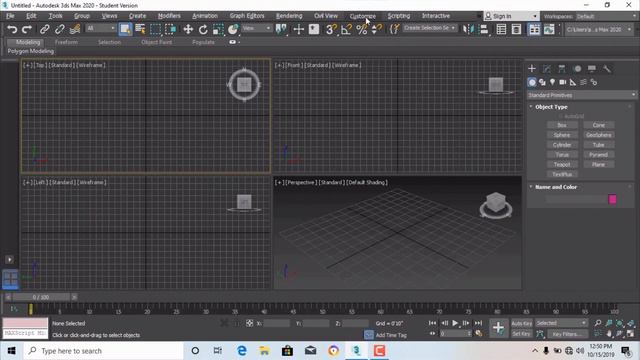This screenshot has width=640, height=360.
Task: Click the Undo arrow icon
Action: (12, 29)
